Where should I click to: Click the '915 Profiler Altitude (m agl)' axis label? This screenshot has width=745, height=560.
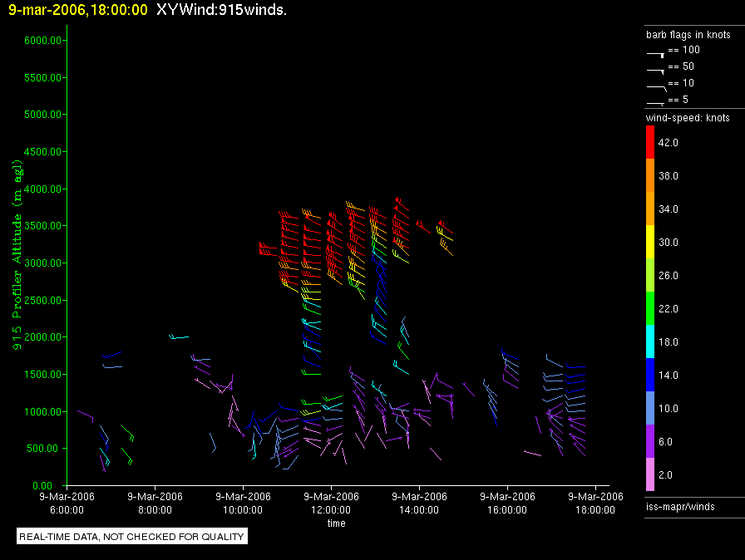pyautogui.click(x=17, y=255)
